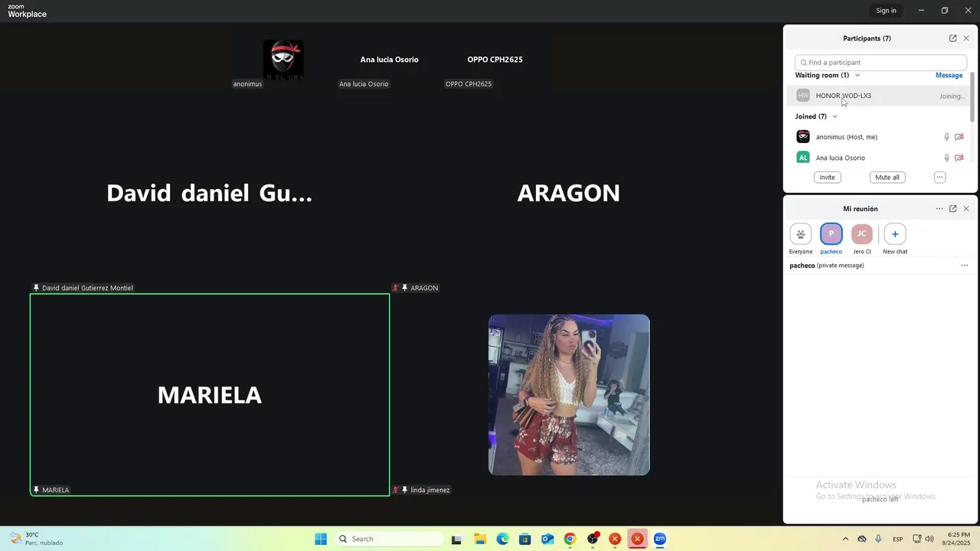Open more options next to Mute all
The width and height of the screenshot is (980, 551).
[939, 177]
